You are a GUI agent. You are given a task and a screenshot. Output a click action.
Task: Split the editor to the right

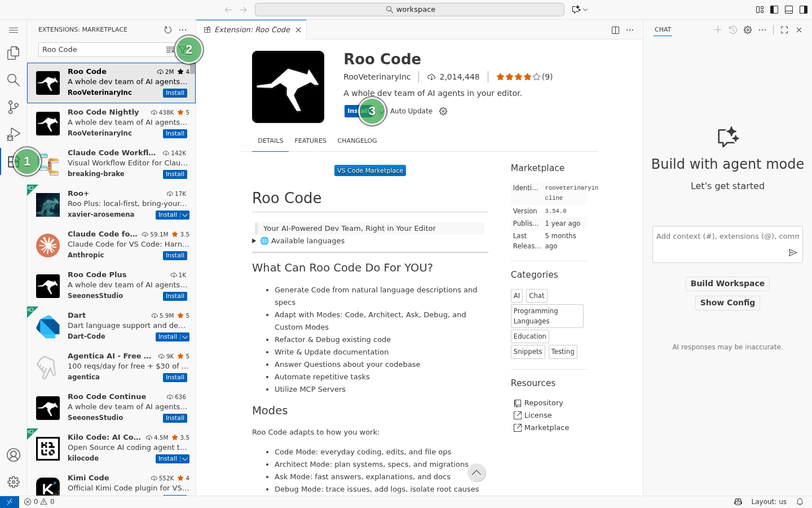tap(615, 30)
